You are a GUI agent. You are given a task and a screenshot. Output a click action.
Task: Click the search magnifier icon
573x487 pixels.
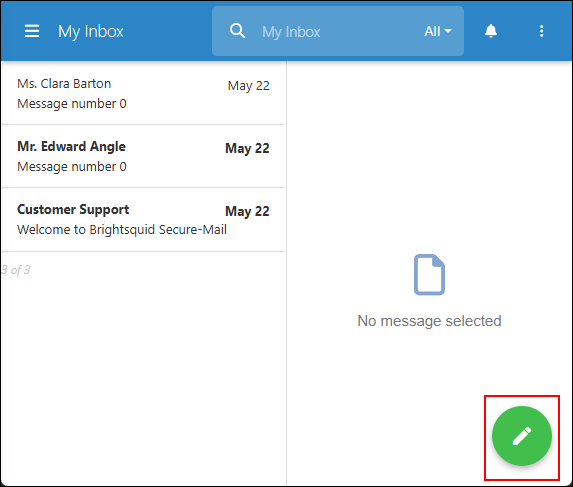coord(237,31)
